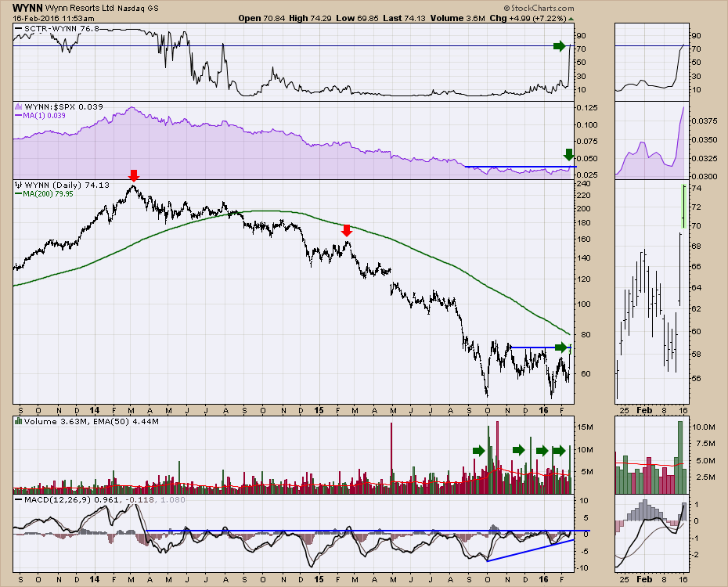The height and width of the screenshot is (587, 728).
Task: Click the 0.0300 label in the zoom panel
Action: (705, 176)
